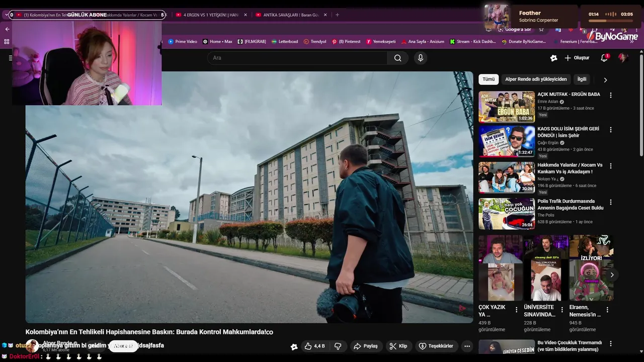Open the Prime Video bookmark
The image size is (644, 362).
pyautogui.click(x=183, y=42)
